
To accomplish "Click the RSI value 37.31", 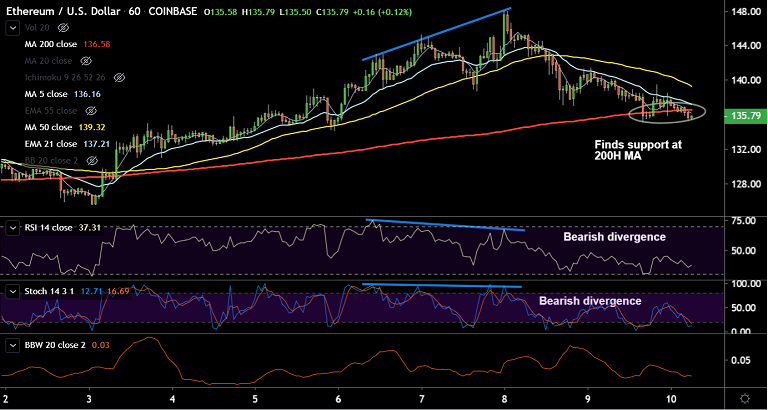I will [x=89, y=228].
